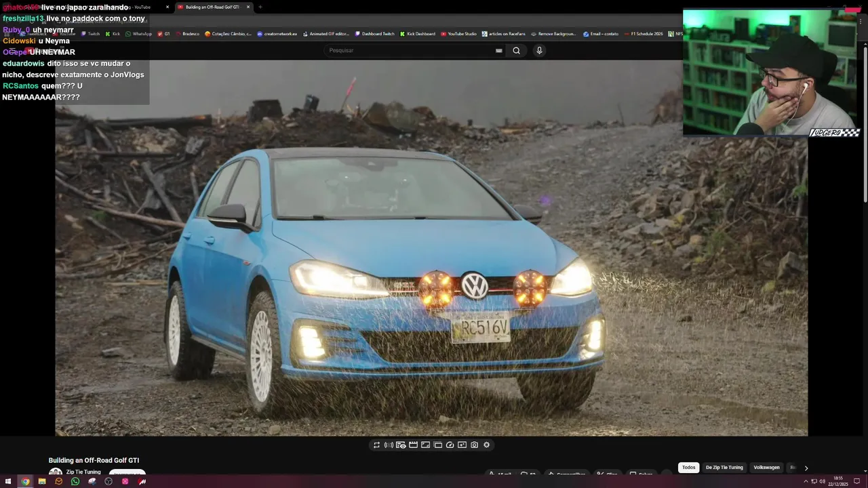868x488 pixels.
Task: Click the pop-up player window icon
Action: click(x=437, y=445)
